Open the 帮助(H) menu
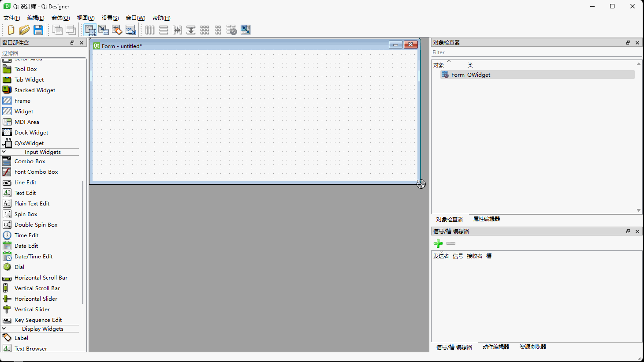The height and width of the screenshot is (362, 644). click(x=161, y=18)
